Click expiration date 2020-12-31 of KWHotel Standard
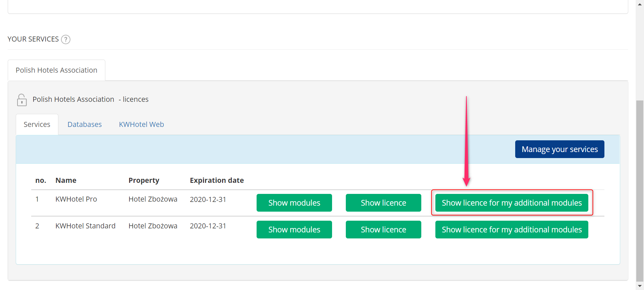 pos(208,226)
